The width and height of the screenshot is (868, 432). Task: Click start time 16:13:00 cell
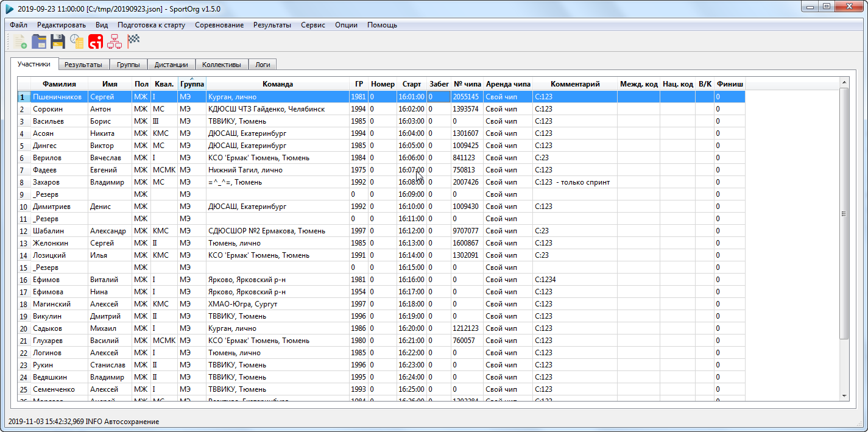pyautogui.click(x=412, y=243)
